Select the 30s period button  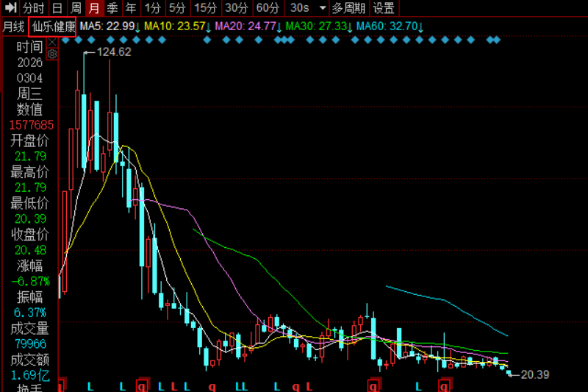coord(300,8)
